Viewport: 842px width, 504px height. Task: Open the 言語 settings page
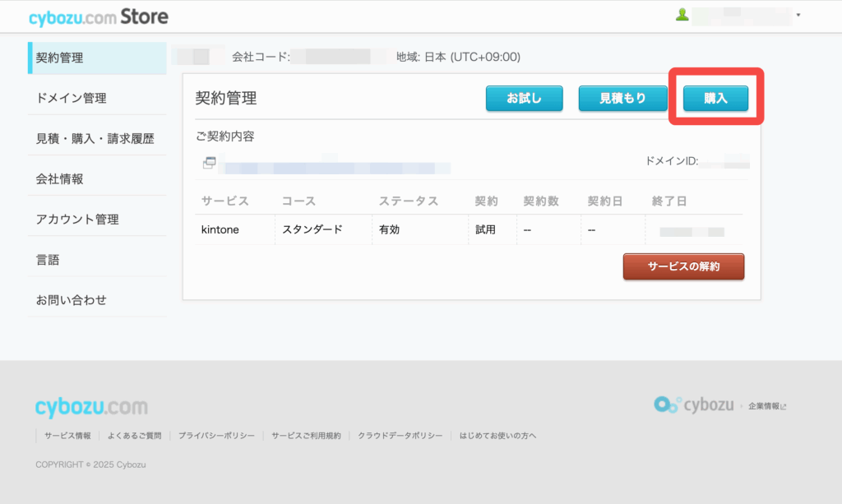(48, 260)
